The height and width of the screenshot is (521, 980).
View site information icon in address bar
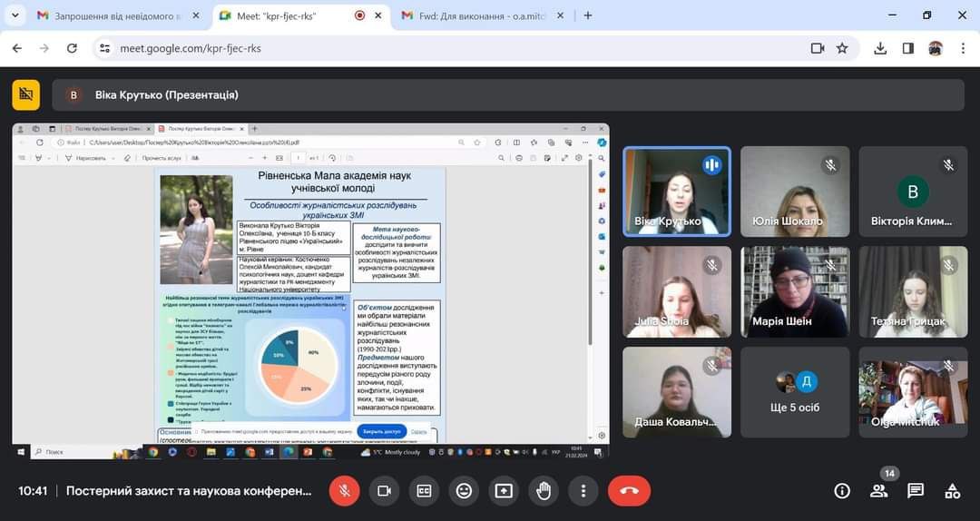point(105,48)
